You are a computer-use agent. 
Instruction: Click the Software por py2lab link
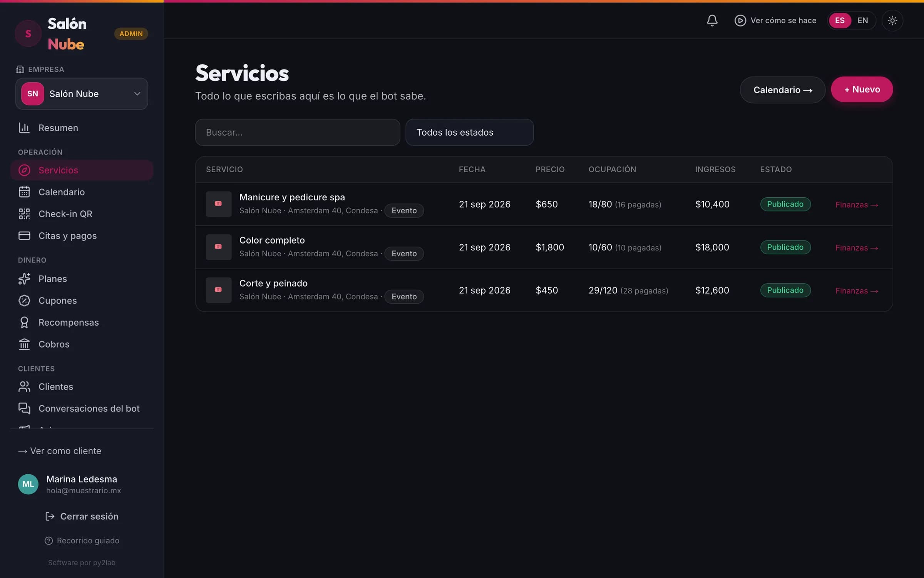tap(82, 563)
